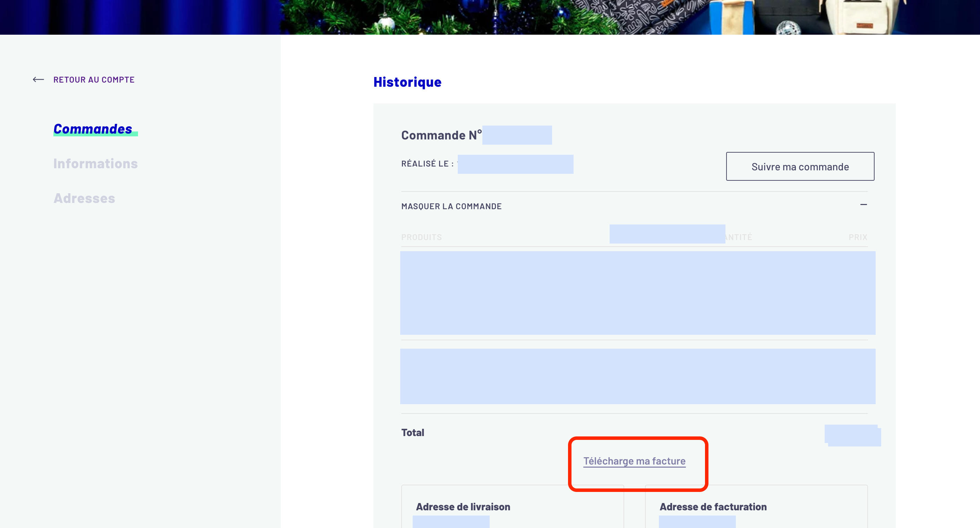Screen dimensions: 980x528
Task: Download invoice via Télécharge ma facture
Action: (634, 461)
